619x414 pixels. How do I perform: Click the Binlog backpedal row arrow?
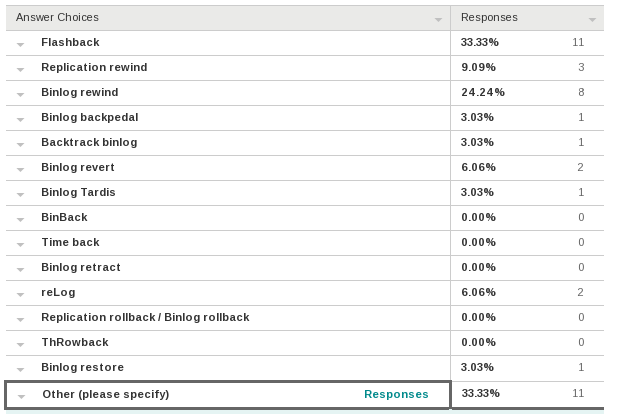coord(20,119)
